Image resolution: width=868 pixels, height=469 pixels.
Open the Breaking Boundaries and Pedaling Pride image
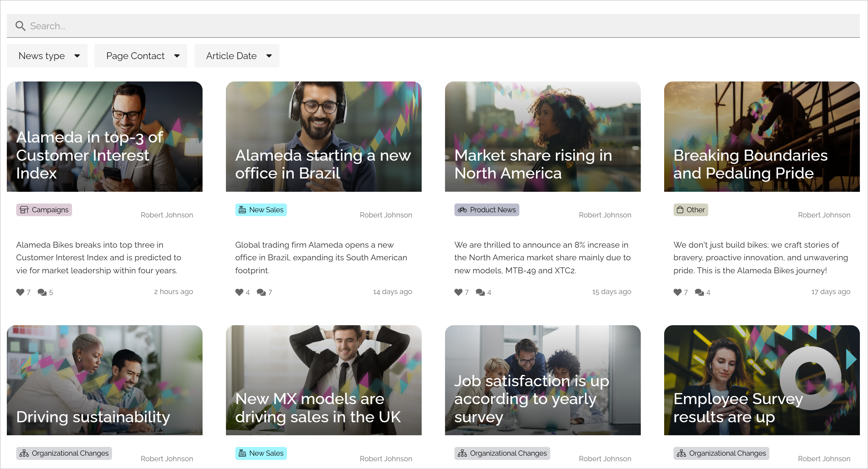762,136
